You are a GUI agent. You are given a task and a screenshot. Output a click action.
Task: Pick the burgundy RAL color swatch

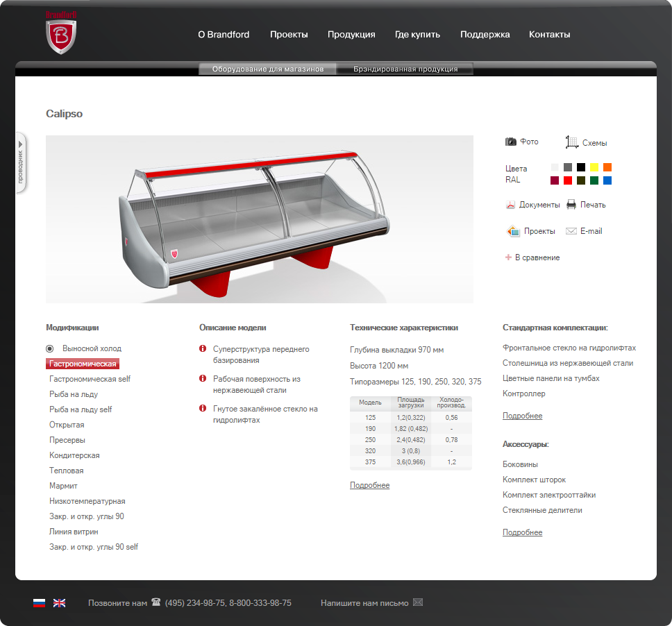click(x=555, y=180)
